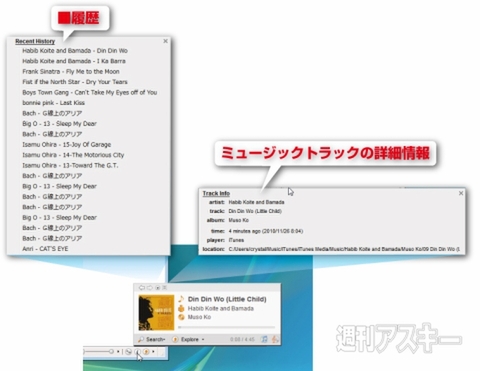
Task: Select Frank Sinatra - Fly Me to the Moon
Action: click(71, 71)
